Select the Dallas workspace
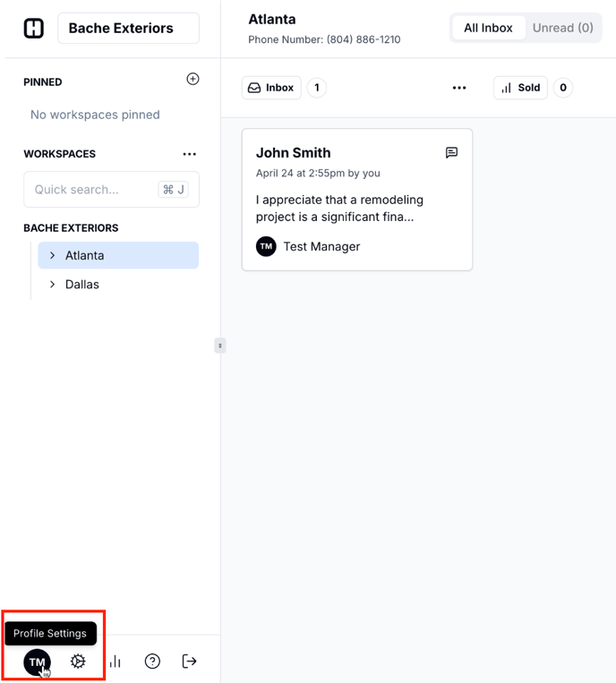616x683 pixels. [82, 285]
